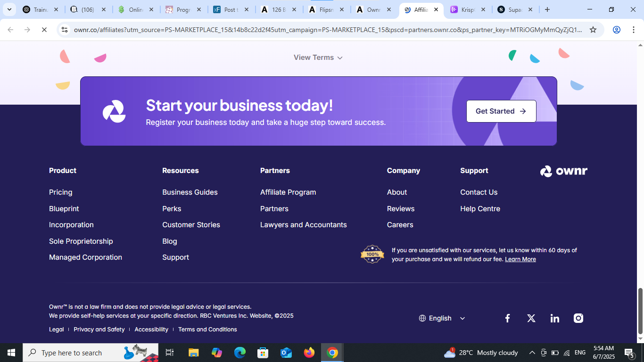
Task: Switch to the Progr tab
Action: pos(183,9)
